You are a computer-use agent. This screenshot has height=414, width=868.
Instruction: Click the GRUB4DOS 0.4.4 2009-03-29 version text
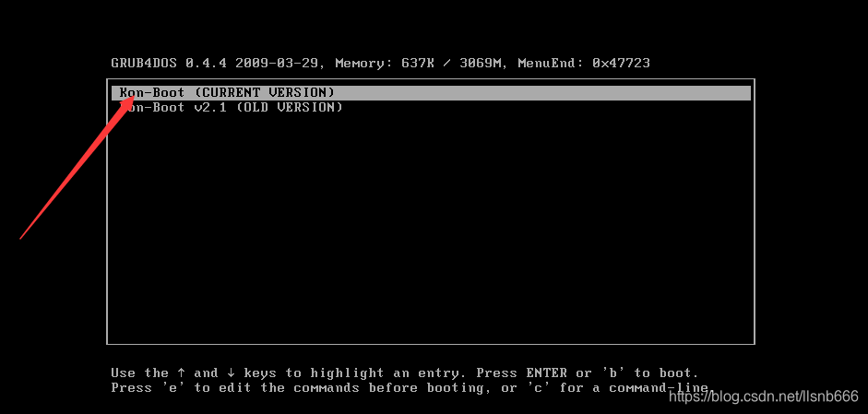pyautogui.click(x=215, y=63)
